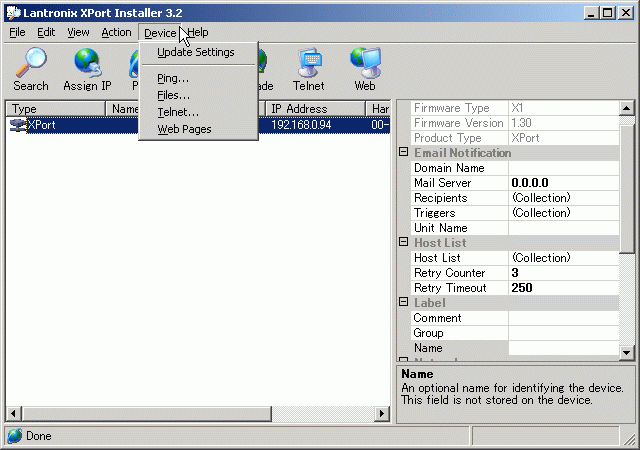The image size is (640, 450).
Task: Click the device list scroll right arrow
Action: pos(382,413)
